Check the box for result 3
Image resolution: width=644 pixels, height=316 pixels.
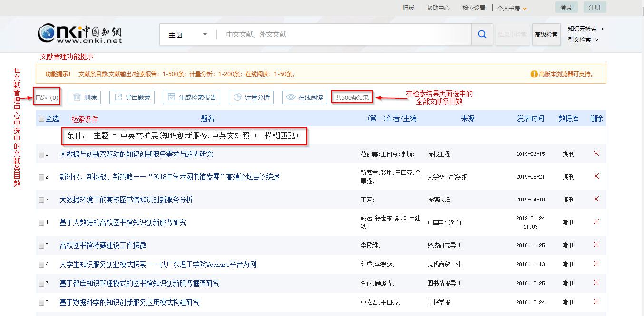point(41,200)
